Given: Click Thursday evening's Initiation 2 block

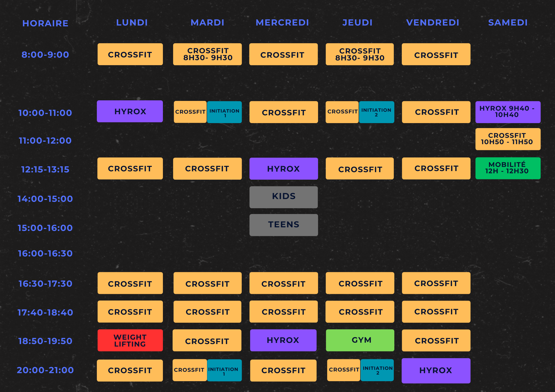Looking at the screenshot, I should coord(377,370).
